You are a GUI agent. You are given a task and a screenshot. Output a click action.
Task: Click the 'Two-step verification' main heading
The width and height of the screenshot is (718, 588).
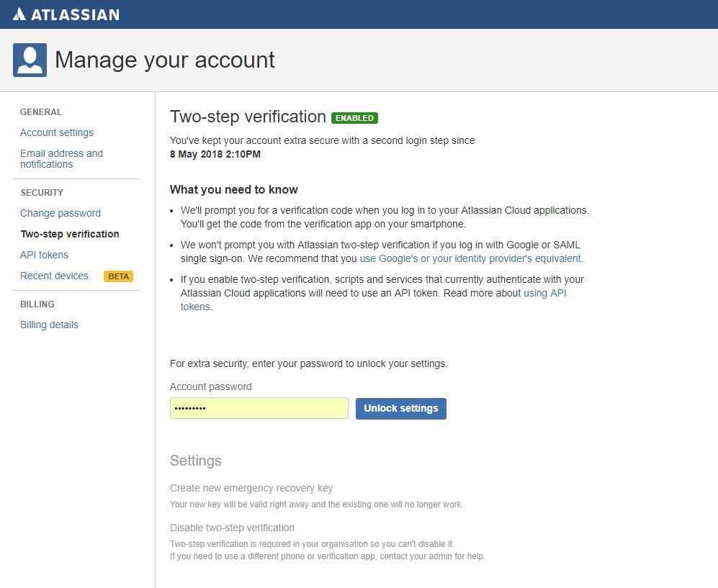point(248,117)
